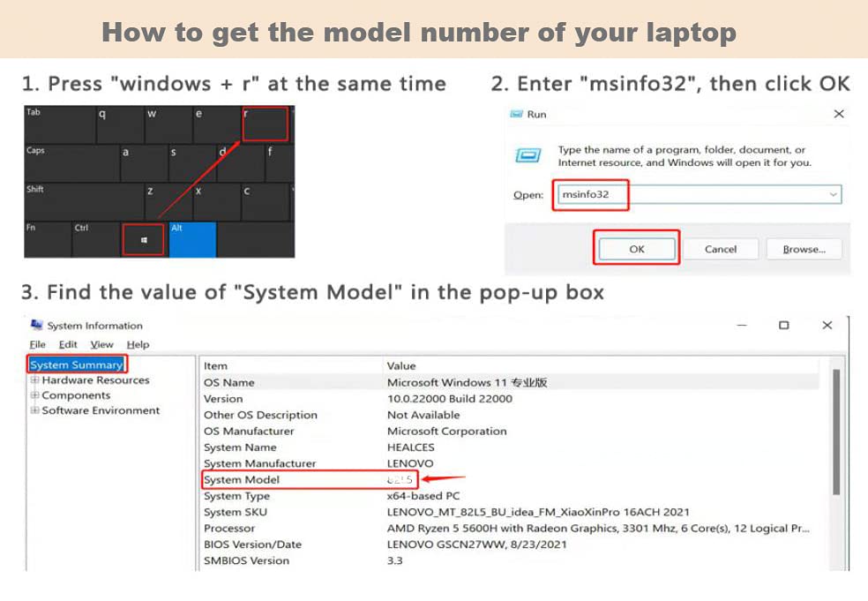Minimize the System Information window
Viewport: 868px width, 601px height.
click(742, 325)
